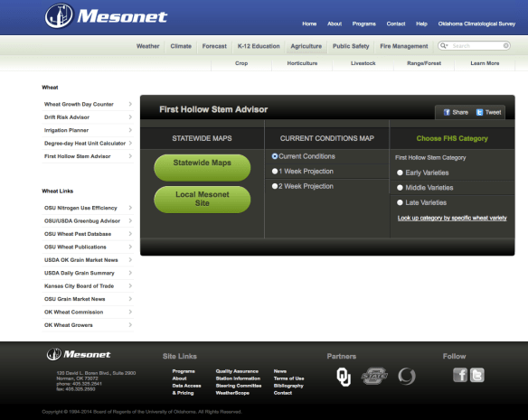Choose Early Varieties category
The image size is (528, 420).
(400, 173)
